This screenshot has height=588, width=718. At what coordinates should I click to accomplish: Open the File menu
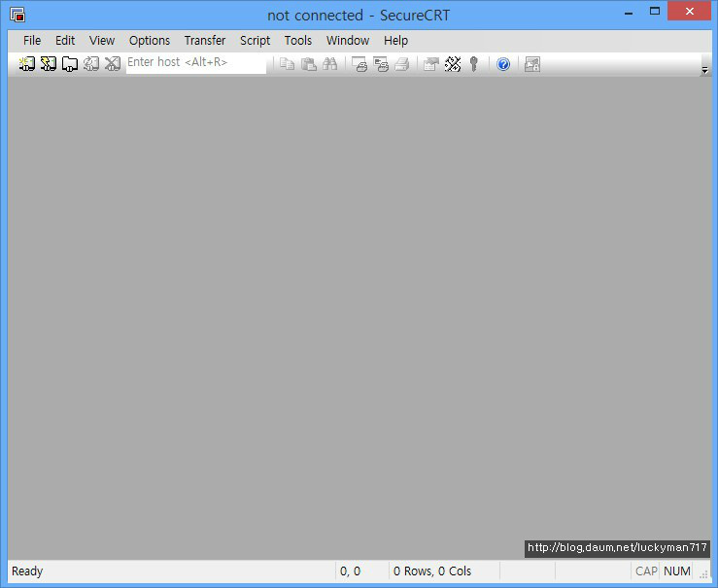pos(32,40)
